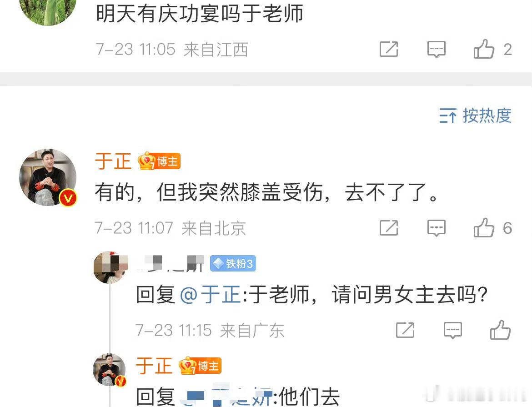Open comment bubble on 于正's 北京 reply
This screenshot has height=407, width=532.
(437, 228)
